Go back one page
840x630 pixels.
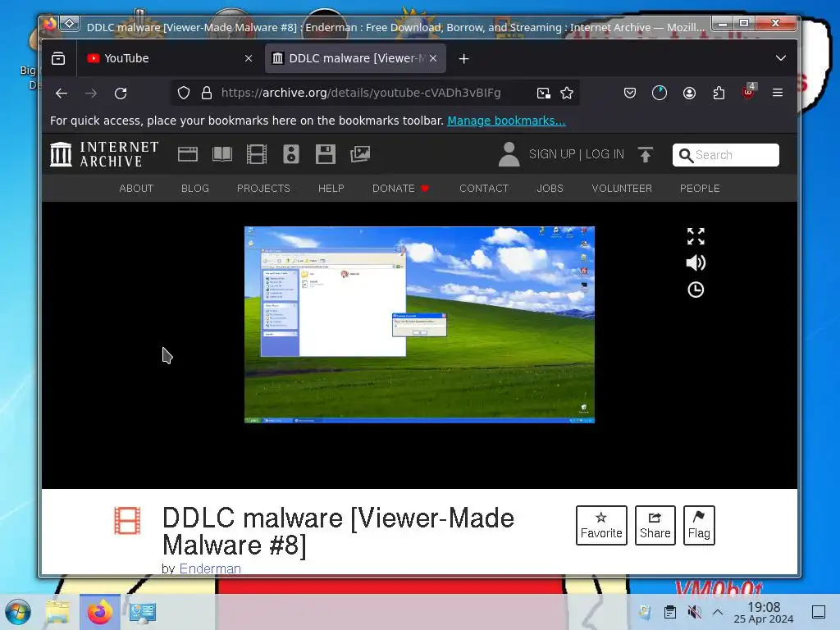(x=62, y=94)
